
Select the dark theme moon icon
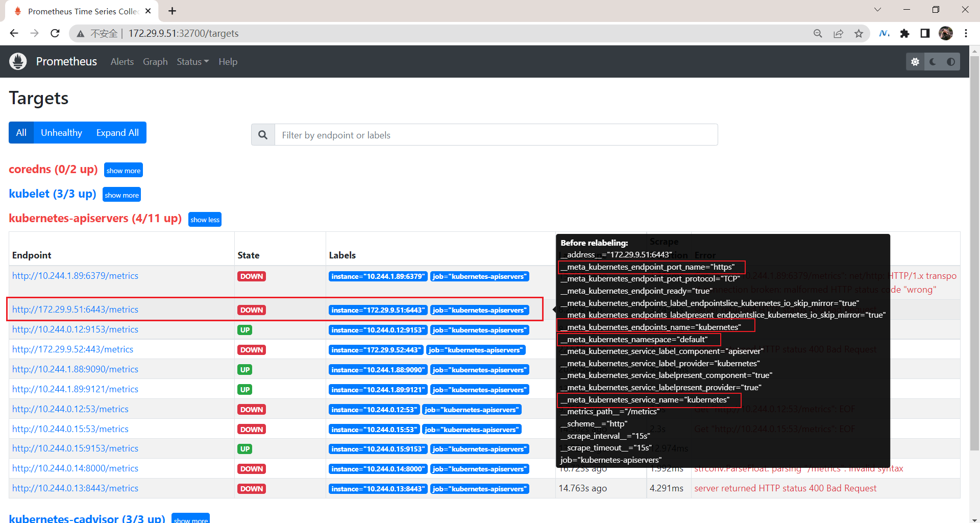point(933,62)
